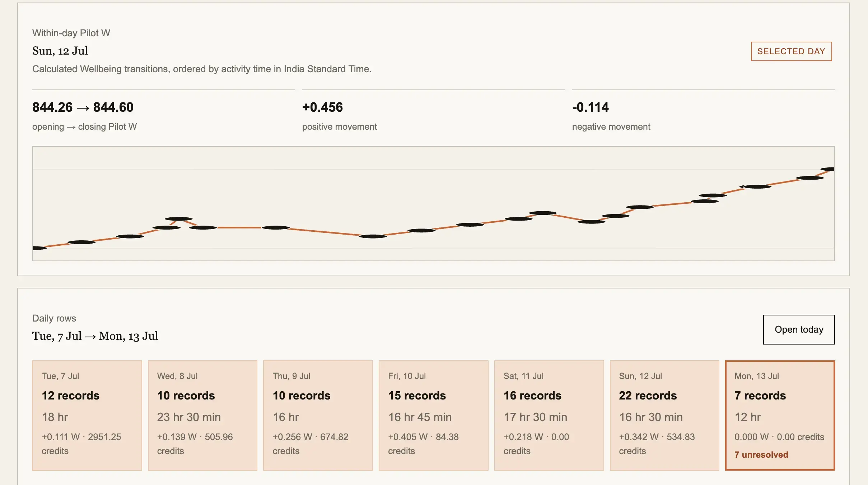Viewport: 868px width, 485px height.
Task: Click the 16 records text
Action: (x=532, y=395)
